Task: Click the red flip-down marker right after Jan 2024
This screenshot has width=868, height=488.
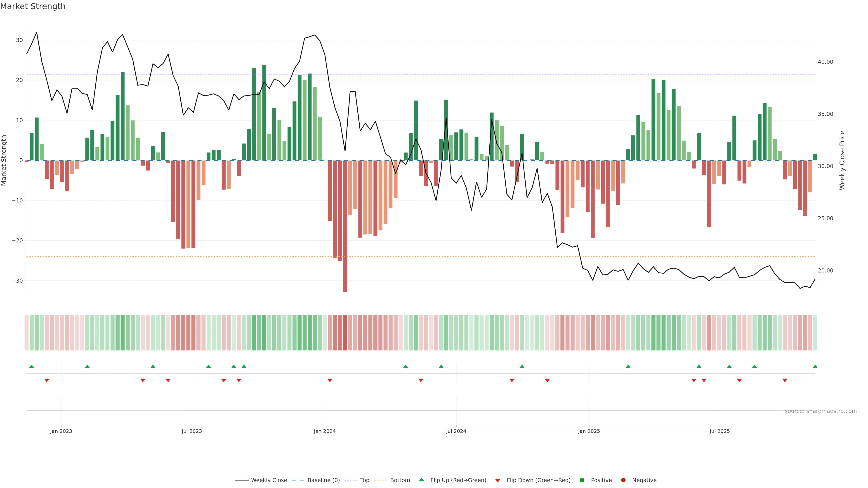Action: [330, 380]
